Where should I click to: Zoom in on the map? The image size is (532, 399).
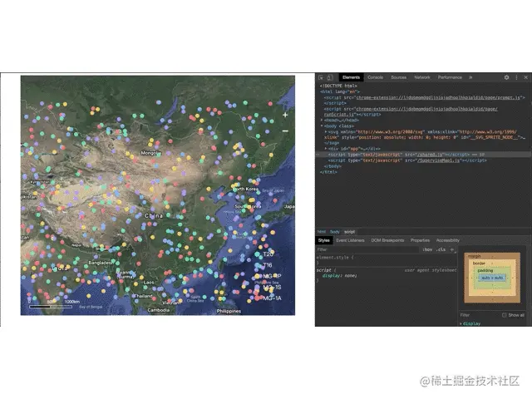click(285, 115)
